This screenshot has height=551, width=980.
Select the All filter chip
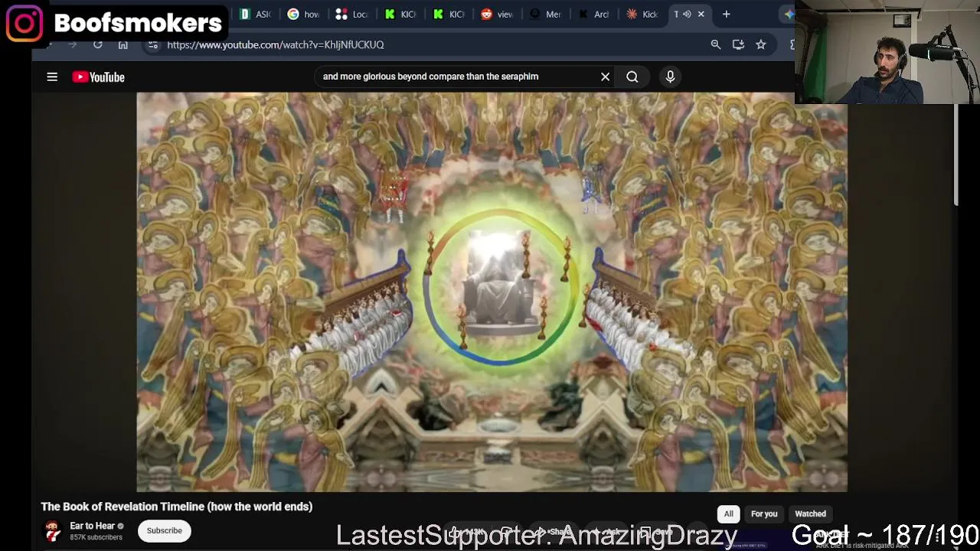(729, 514)
